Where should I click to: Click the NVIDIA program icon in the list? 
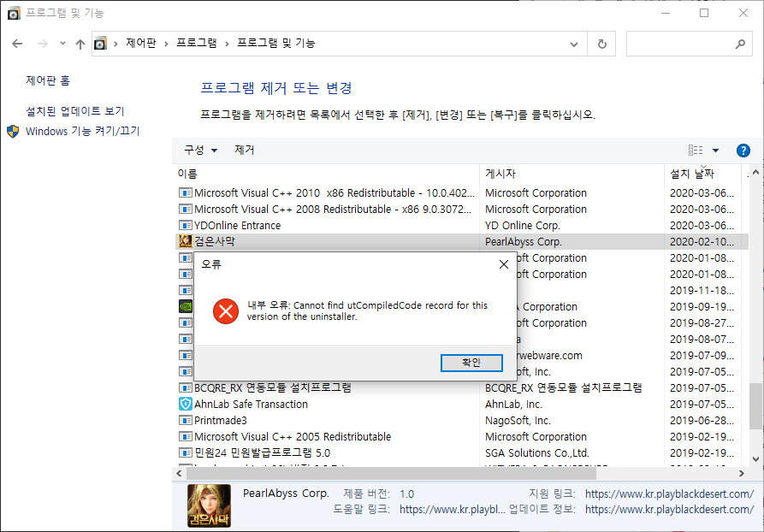[186, 306]
